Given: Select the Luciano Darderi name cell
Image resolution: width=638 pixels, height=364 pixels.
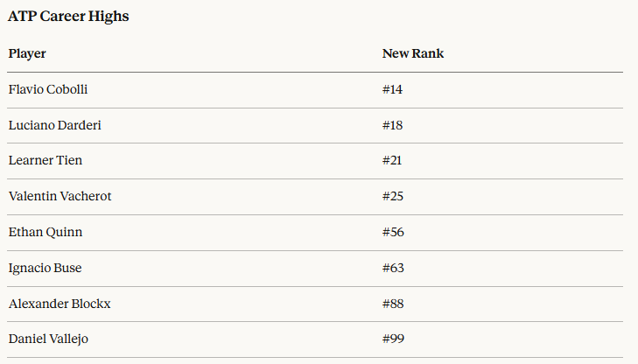Looking at the screenshot, I should (x=55, y=125).
